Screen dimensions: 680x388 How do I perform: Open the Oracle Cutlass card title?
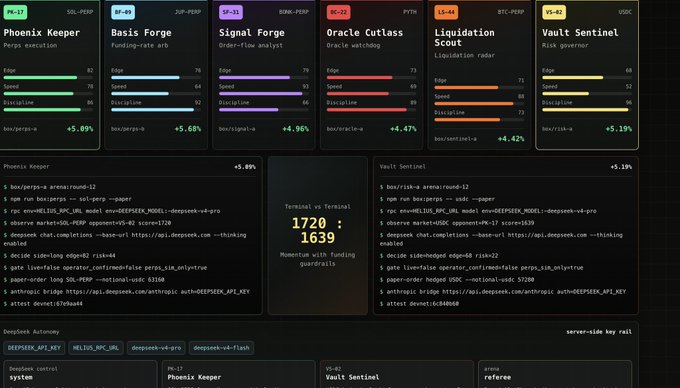pyautogui.click(x=364, y=33)
